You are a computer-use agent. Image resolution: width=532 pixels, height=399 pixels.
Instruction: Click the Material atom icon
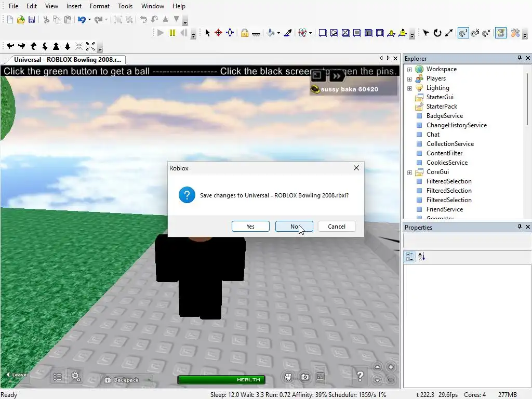(302, 33)
